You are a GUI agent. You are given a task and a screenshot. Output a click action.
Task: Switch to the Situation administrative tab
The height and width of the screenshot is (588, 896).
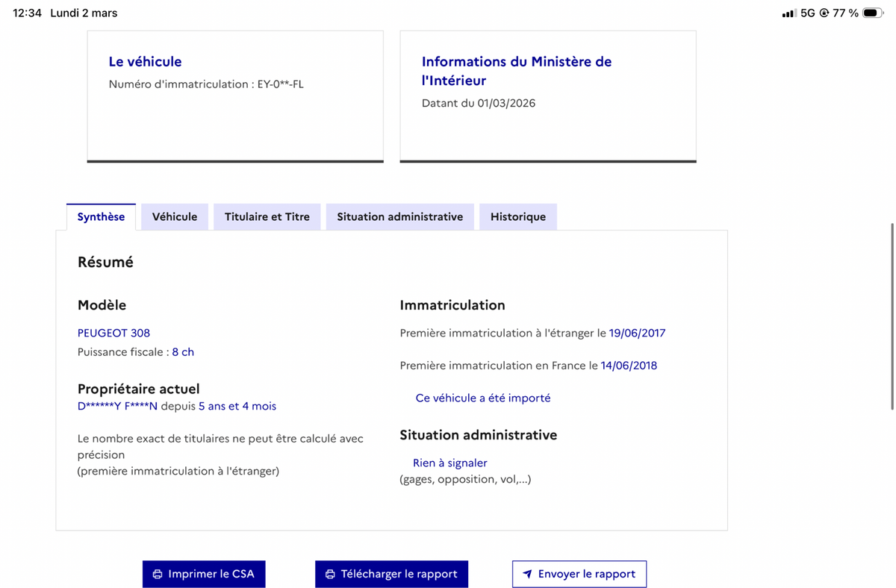399,216
